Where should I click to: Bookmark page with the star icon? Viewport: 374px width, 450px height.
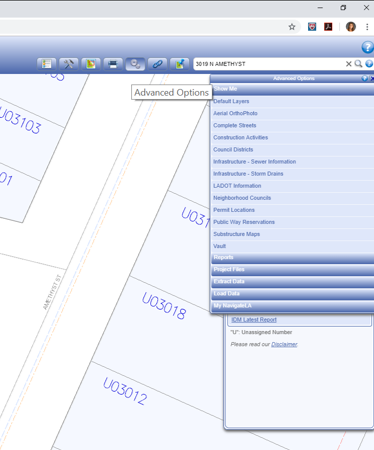pyautogui.click(x=292, y=27)
